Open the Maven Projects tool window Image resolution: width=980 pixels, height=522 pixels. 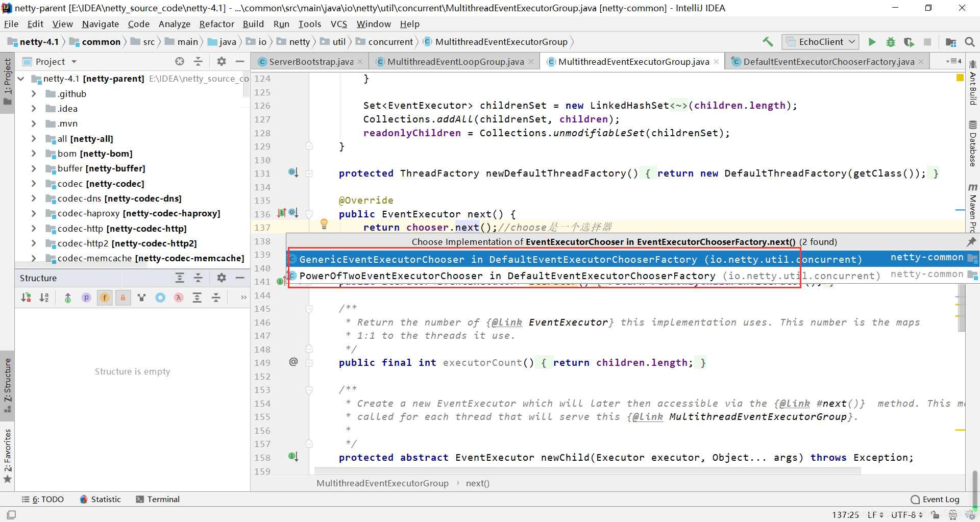coord(973,208)
